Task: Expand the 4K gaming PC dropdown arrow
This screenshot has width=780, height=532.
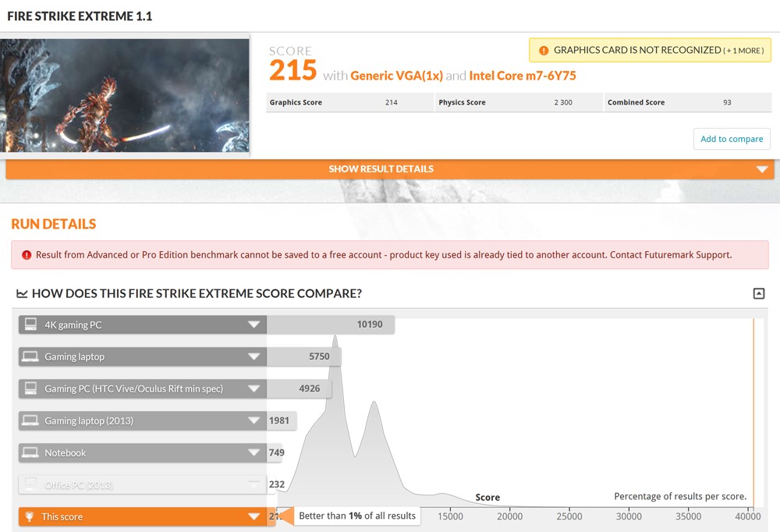Action: 253,325
